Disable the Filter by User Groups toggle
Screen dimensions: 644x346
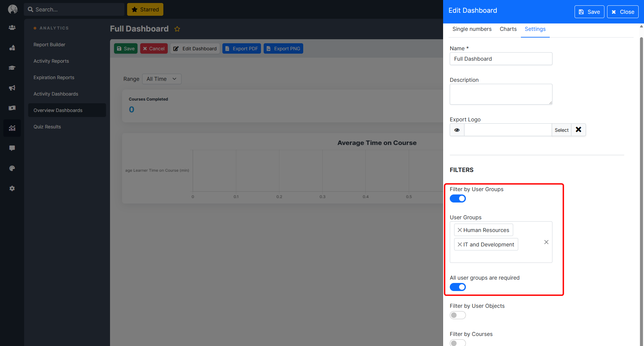458,198
